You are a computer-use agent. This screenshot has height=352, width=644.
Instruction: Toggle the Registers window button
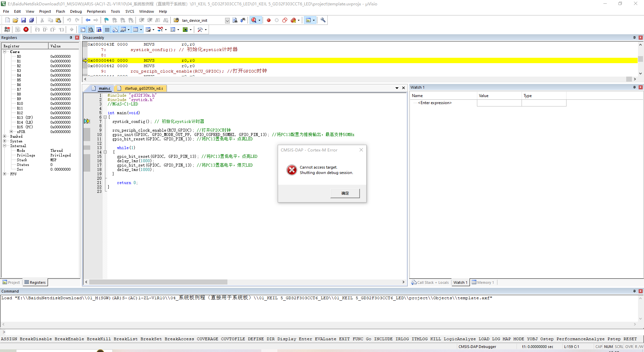coord(107,30)
